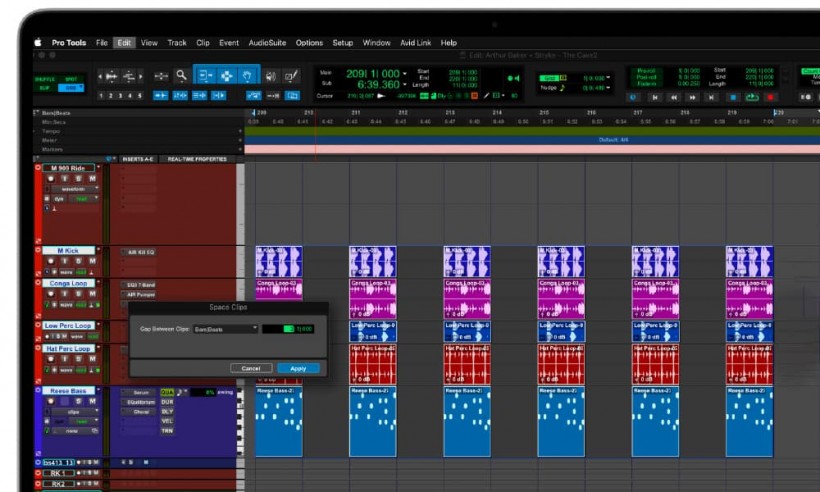This screenshot has width=820, height=492.
Task: Click the audio waveform zoom icon
Action: [x=111, y=77]
